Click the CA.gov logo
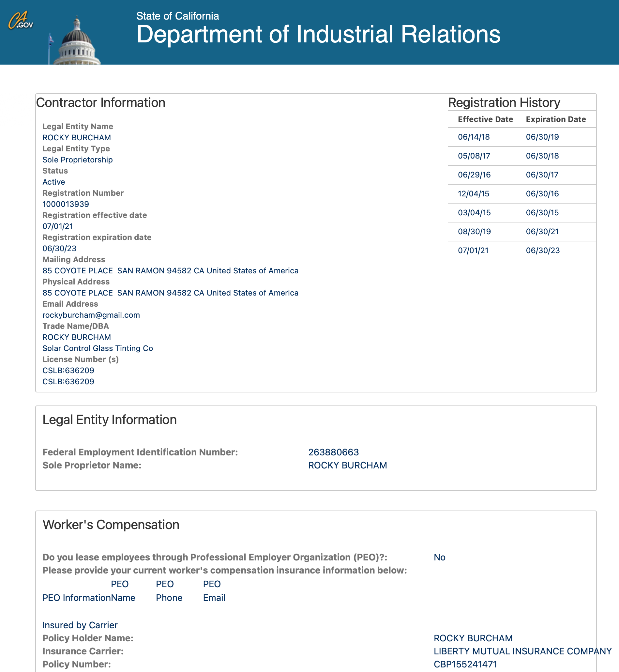 (21, 21)
